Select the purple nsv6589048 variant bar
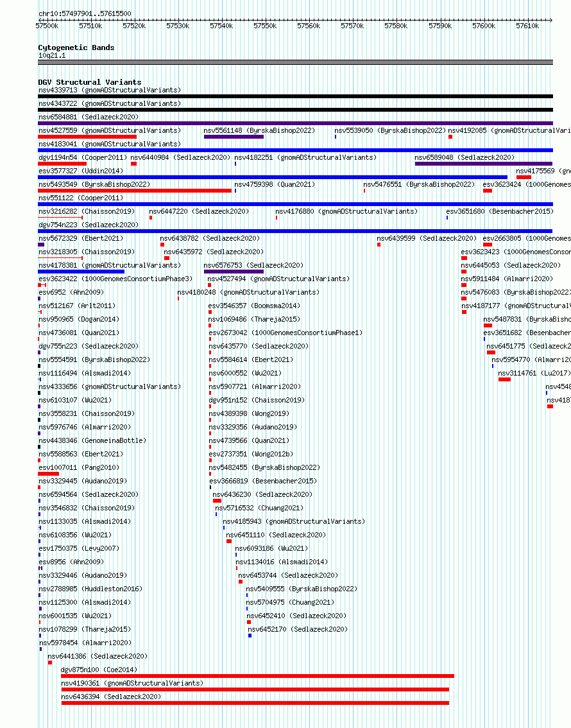 pos(484,164)
